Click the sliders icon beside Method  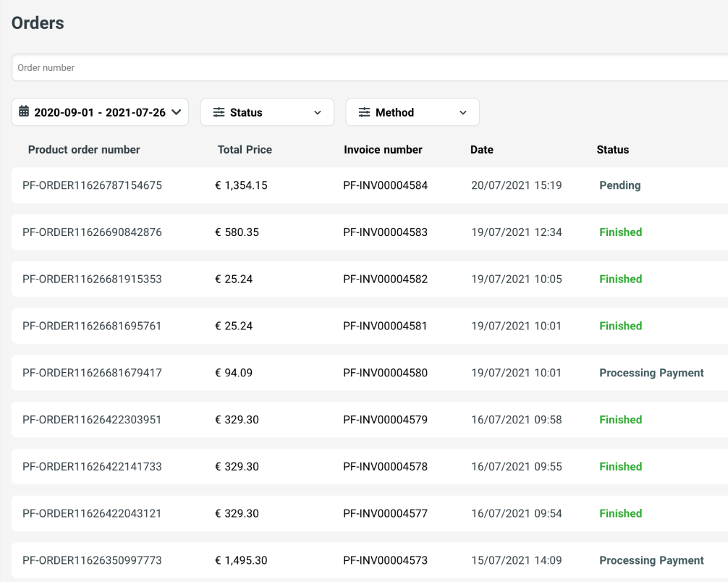pos(364,112)
